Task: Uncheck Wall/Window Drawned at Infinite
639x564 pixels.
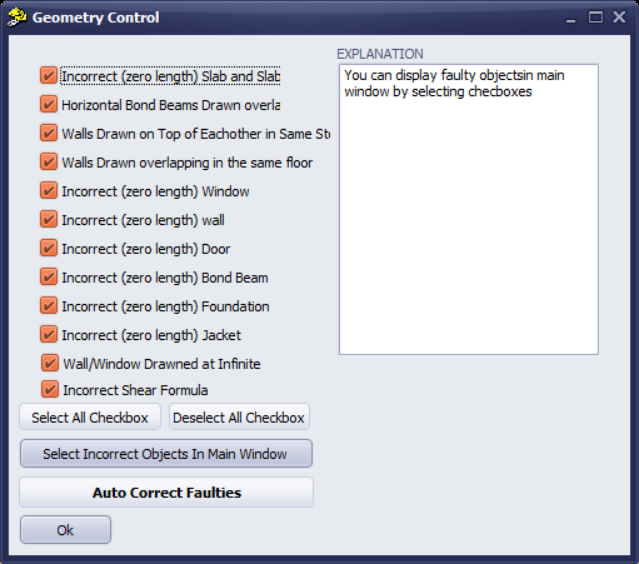Action: [50, 363]
